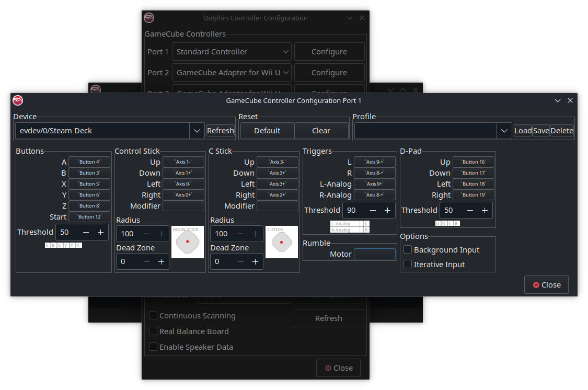Click Configure for Port 2
This screenshot has width=588, height=390.
tap(329, 72)
